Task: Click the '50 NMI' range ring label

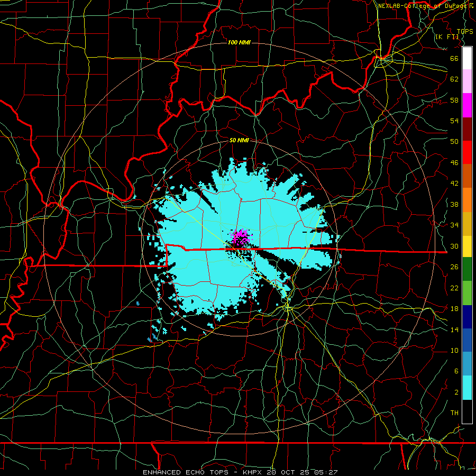Action: click(x=239, y=140)
